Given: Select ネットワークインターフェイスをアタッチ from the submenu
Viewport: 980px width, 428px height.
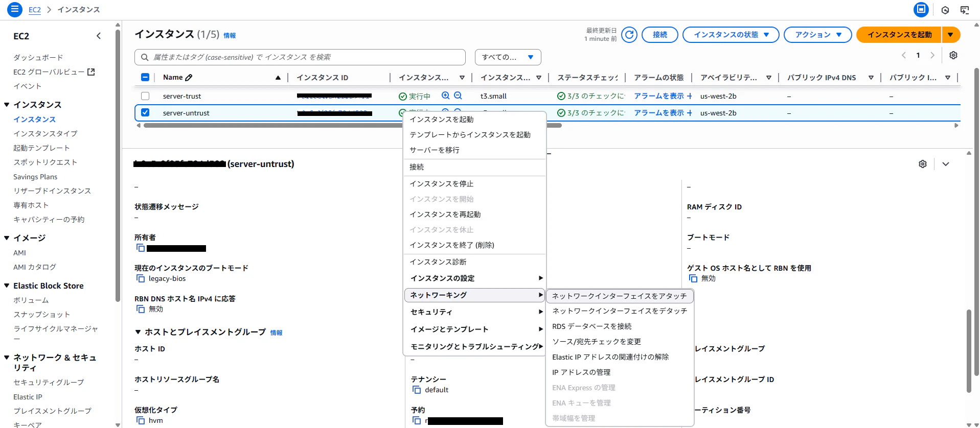Looking at the screenshot, I should [620, 296].
